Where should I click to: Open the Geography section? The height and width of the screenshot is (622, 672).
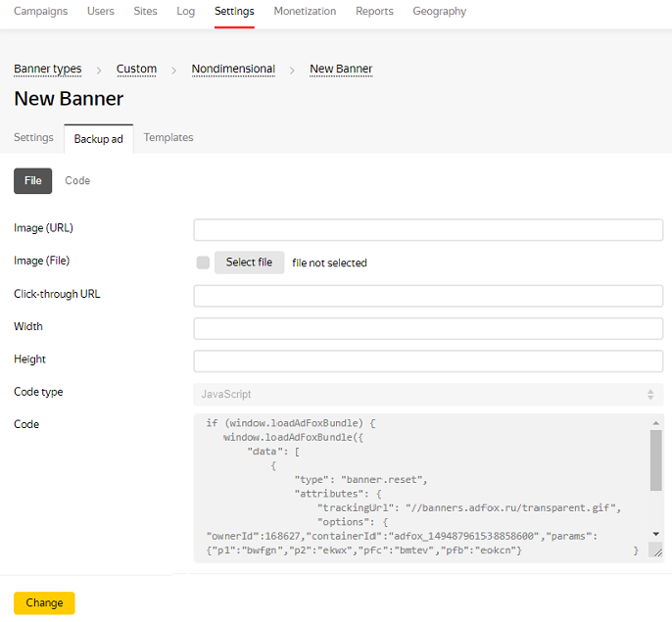pos(439,12)
